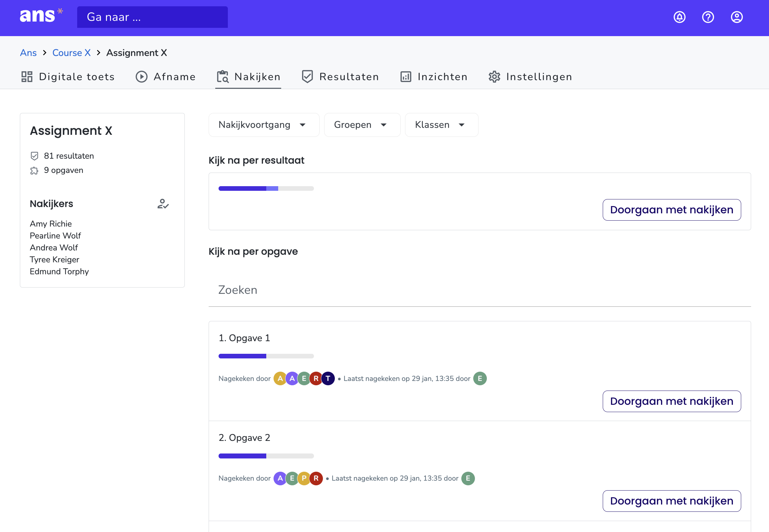769x532 pixels.
Task: Click the 2. Opgave 2 title
Action: pos(244,438)
